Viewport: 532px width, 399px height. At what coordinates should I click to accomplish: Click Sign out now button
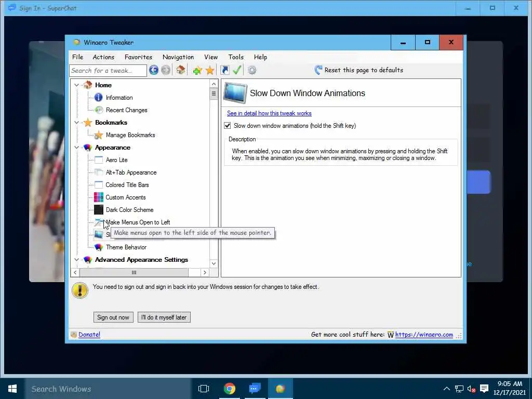tap(113, 317)
